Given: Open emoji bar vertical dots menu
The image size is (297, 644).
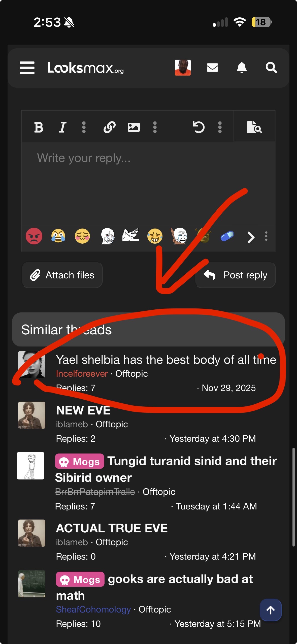Looking at the screenshot, I should pyautogui.click(x=266, y=236).
